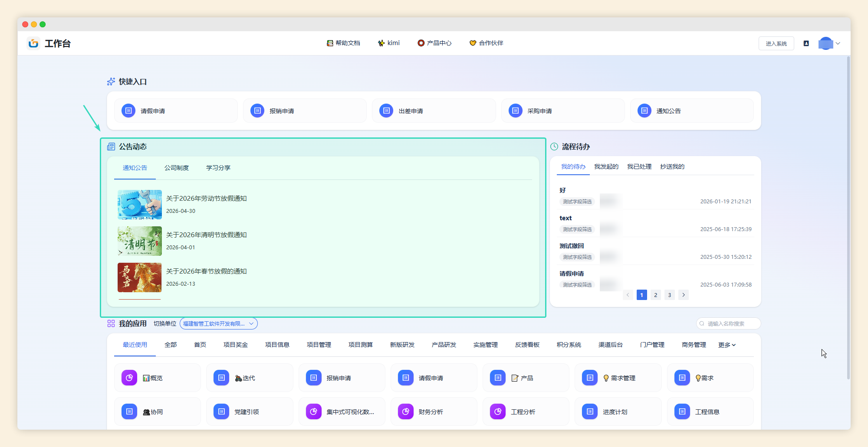Open 概览 app icon
This screenshot has width=868, height=447.
point(129,378)
